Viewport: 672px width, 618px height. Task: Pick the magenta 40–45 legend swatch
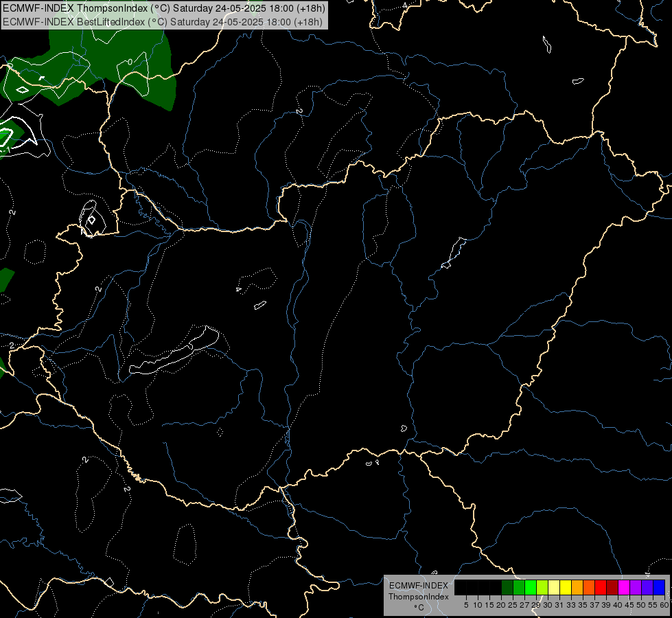click(624, 588)
